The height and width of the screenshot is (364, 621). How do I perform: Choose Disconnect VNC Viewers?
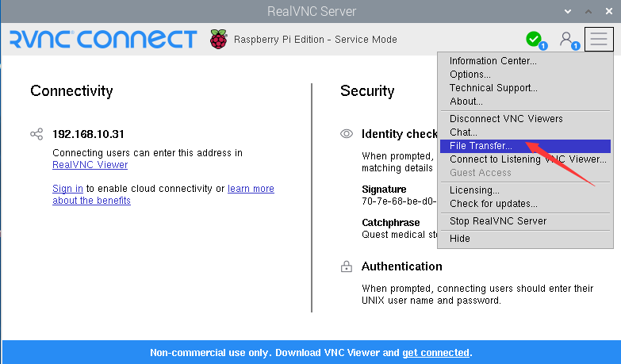[x=525, y=118]
